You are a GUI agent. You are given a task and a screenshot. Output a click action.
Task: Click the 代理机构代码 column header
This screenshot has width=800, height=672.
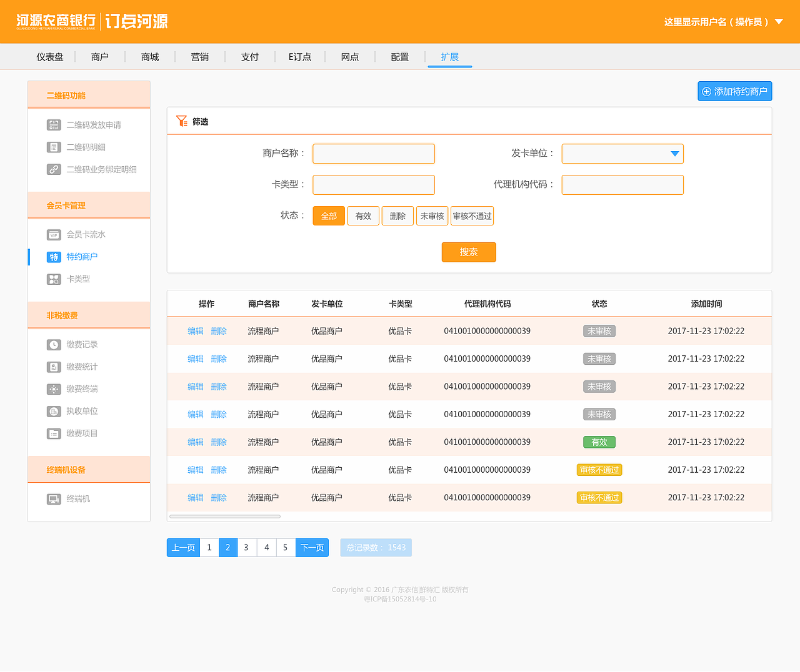[487, 304]
